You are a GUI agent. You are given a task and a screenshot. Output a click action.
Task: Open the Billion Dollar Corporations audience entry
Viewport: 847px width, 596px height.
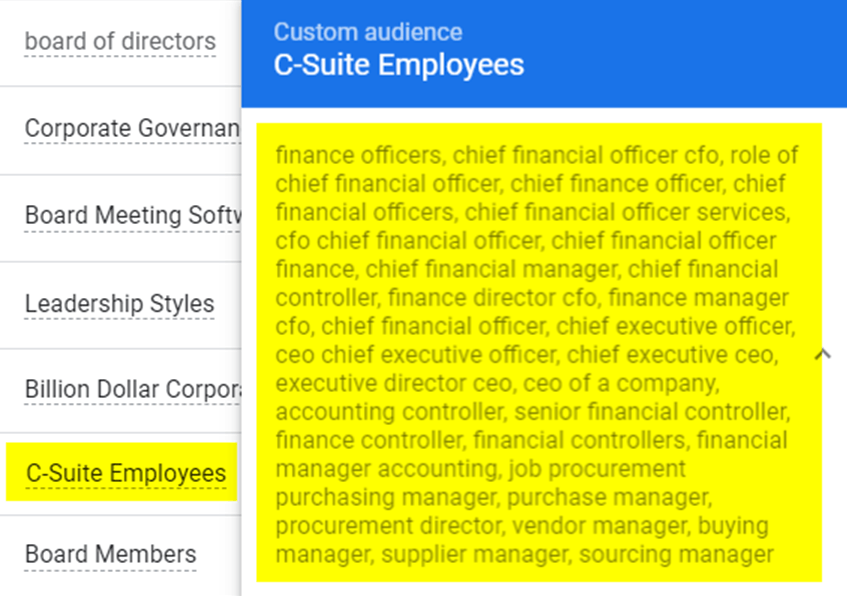coord(132,390)
